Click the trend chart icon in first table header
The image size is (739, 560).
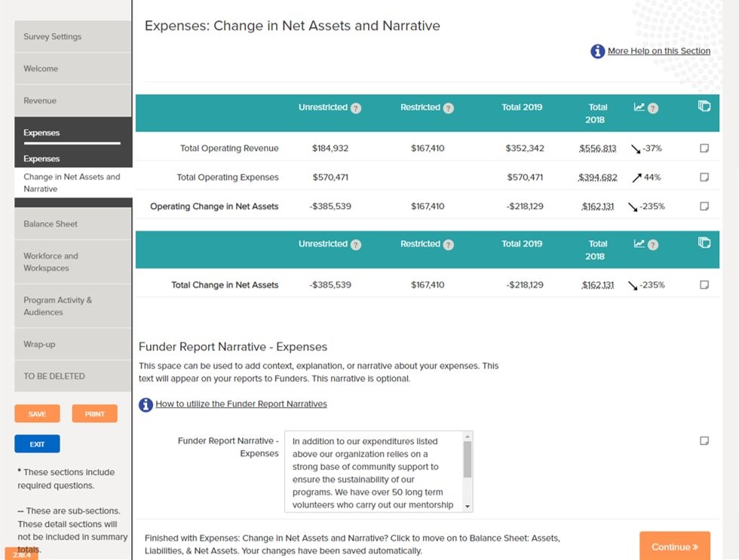pyautogui.click(x=639, y=107)
